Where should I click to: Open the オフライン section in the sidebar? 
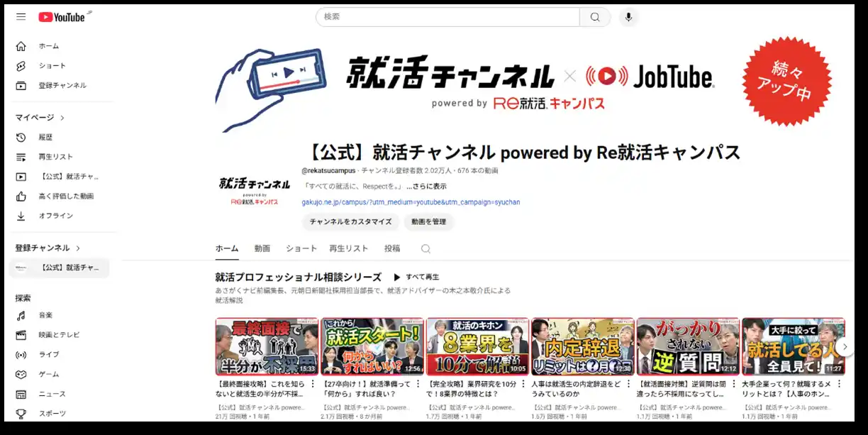(21, 215)
